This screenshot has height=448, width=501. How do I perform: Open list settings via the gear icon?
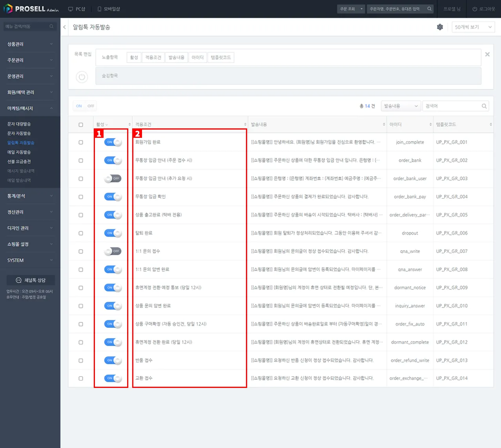pyautogui.click(x=440, y=27)
